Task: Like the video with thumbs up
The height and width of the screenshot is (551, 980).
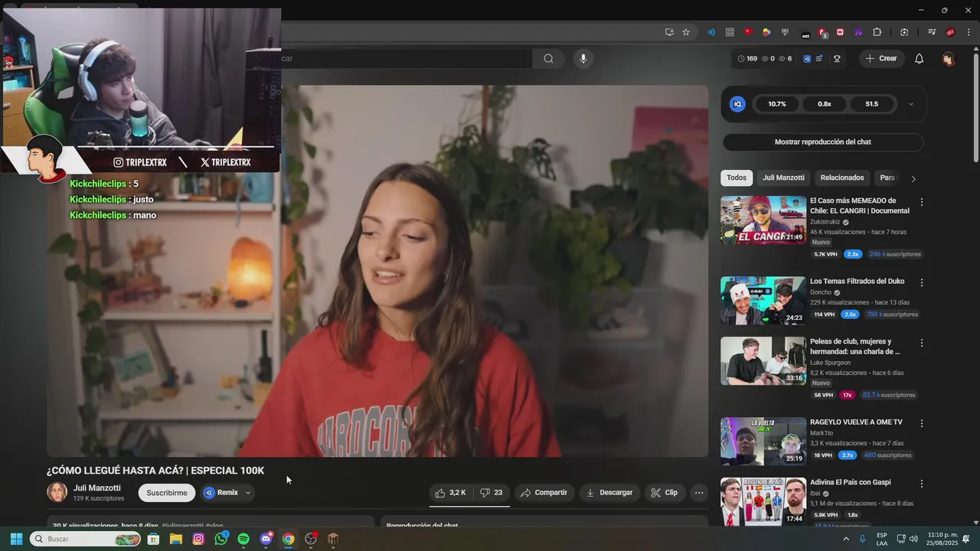Action: (451, 493)
